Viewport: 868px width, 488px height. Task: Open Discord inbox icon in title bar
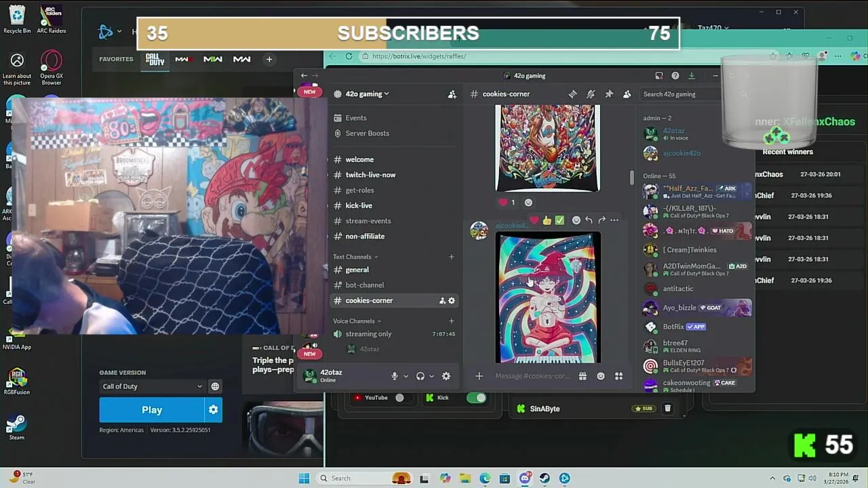pyautogui.click(x=658, y=76)
